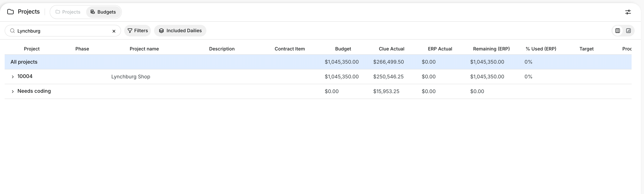Open the Budgets tab
The width and height of the screenshot is (644, 194).
(103, 12)
